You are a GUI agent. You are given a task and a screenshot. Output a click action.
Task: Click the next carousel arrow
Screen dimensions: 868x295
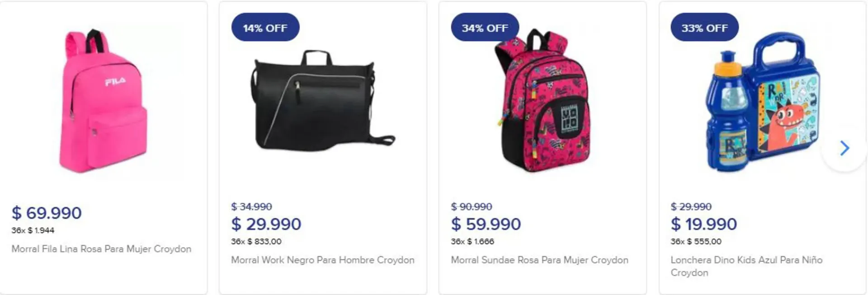pyautogui.click(x=844, y=148)
